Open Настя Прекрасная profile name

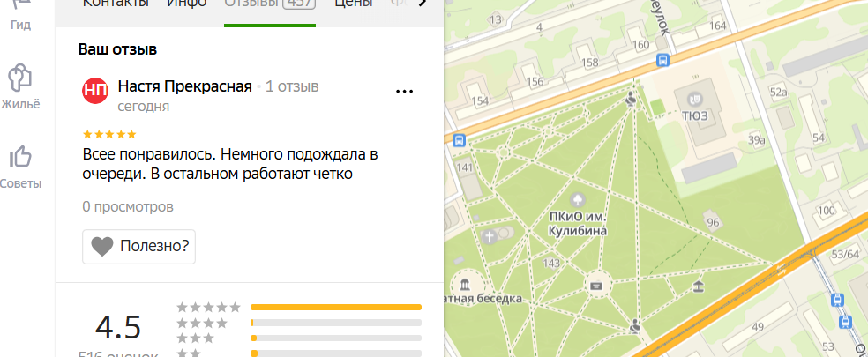185,87
